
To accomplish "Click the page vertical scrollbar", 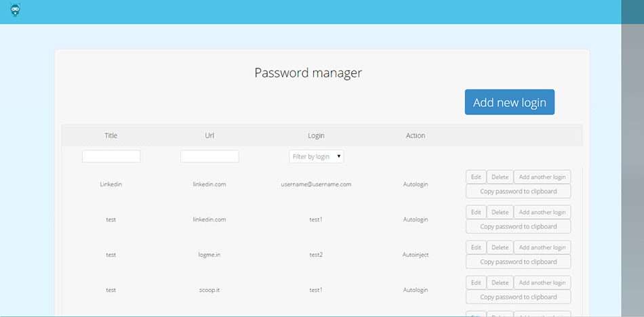I will [632, 169].
